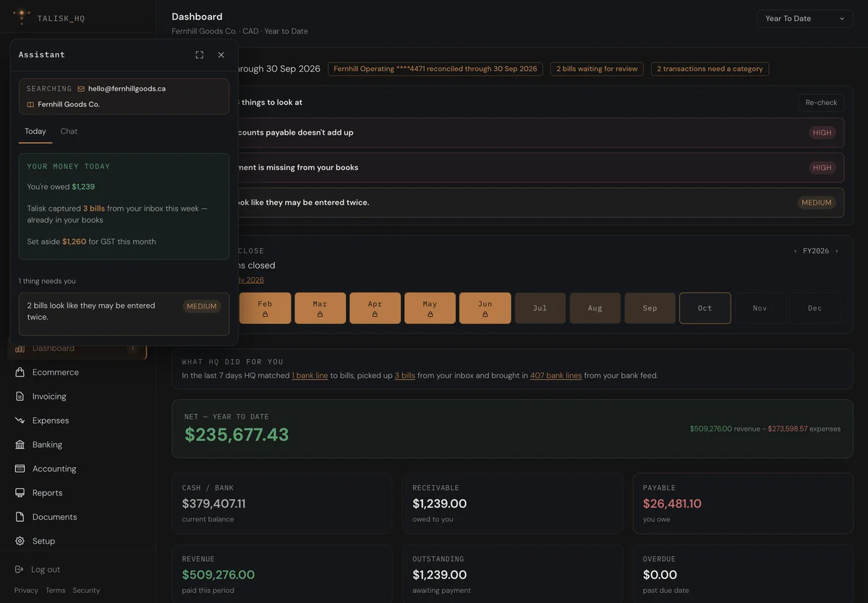Click the Receivable $1,239.00 card
This screenshot has width=868, height=603.
[512, 504]
